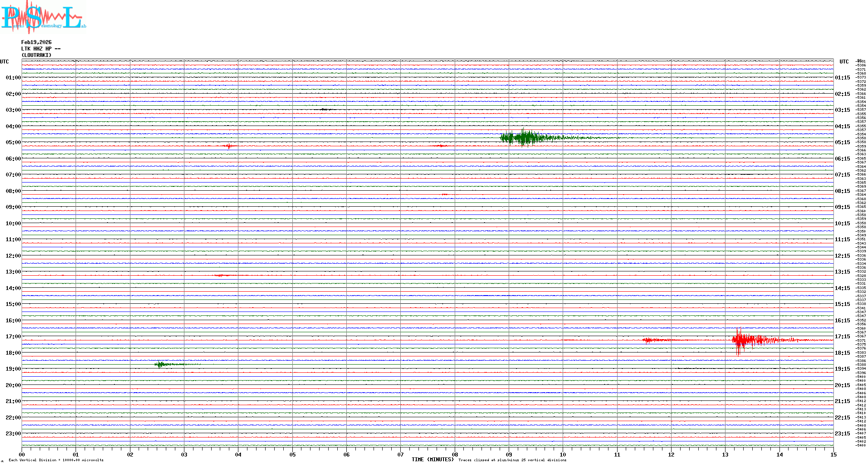Click the LTK HHZ HP station label
Viewport: 868px width, 466px height.
click(x=41, y=49)
